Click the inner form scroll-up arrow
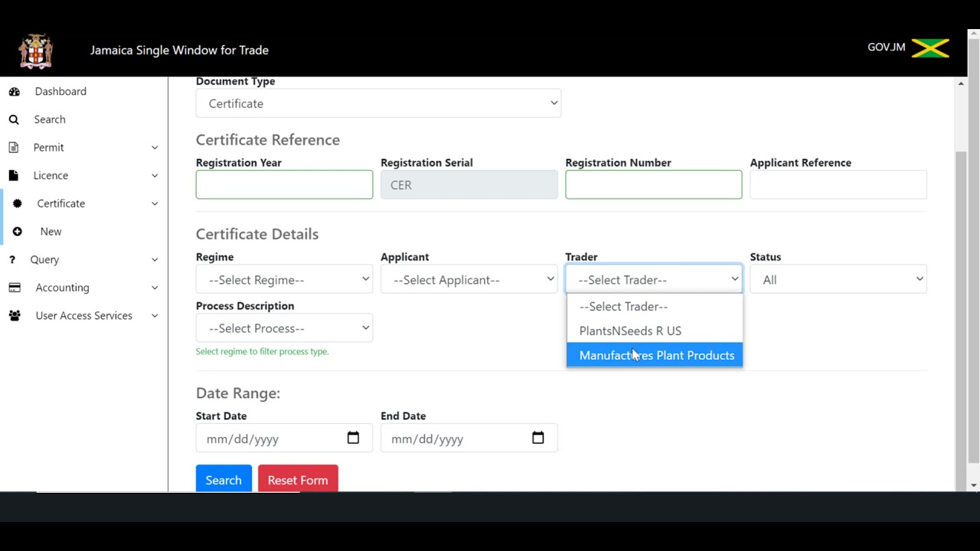This screenshot has height=551, width=980. point(961,83)
